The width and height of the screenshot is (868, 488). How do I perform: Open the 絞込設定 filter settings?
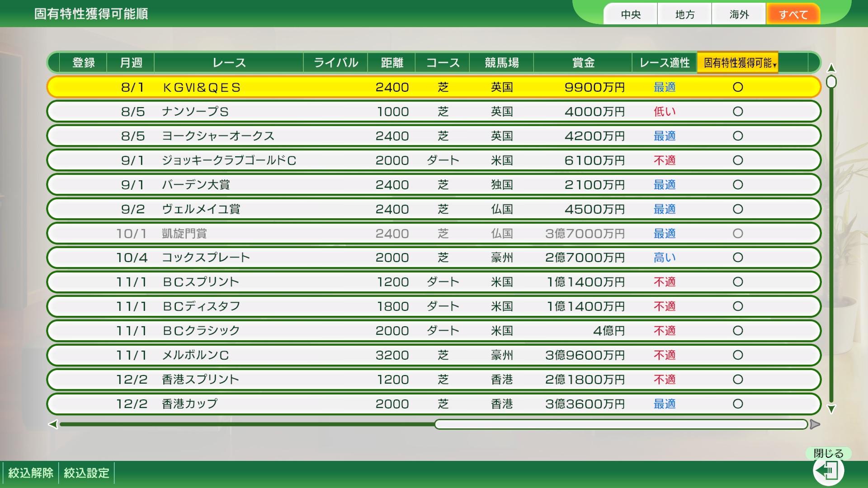(x=86, y=473)
